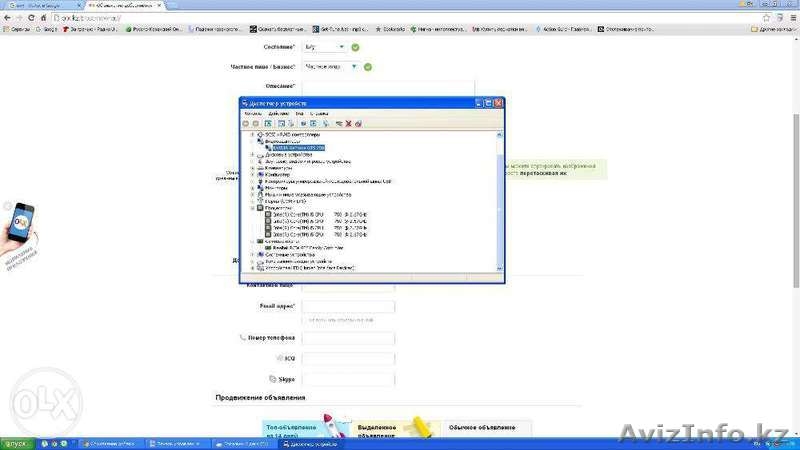The image size is (800, 450).
Task: Tick the checkbox under the Email address field
Action: pos(305,320)
